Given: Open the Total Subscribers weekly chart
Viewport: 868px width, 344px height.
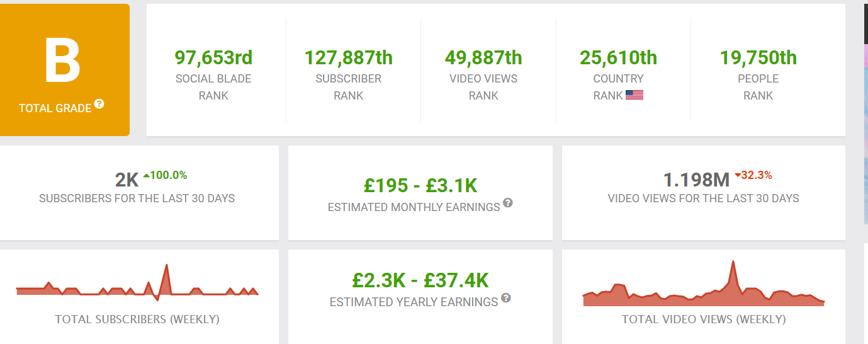Looking at the screenshot, I should click(137, 282).
